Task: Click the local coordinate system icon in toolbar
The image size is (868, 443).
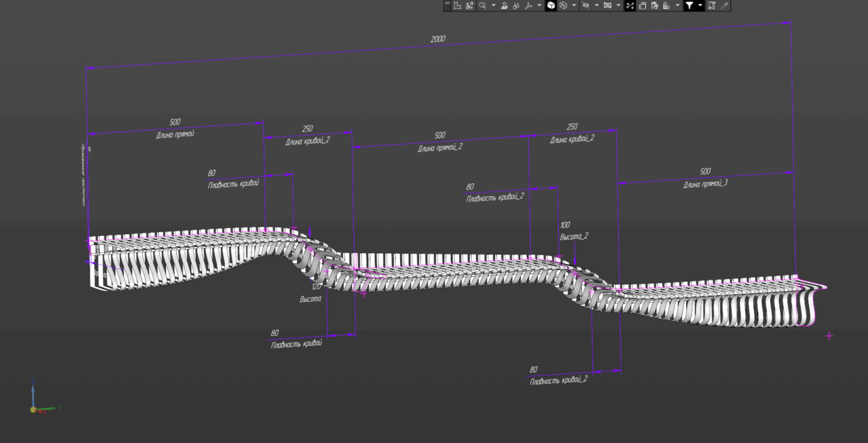Action: (458, 5)
